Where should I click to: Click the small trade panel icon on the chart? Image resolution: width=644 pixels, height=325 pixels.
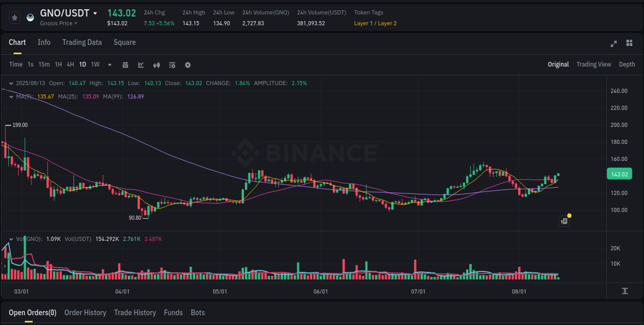pos(564,220)
